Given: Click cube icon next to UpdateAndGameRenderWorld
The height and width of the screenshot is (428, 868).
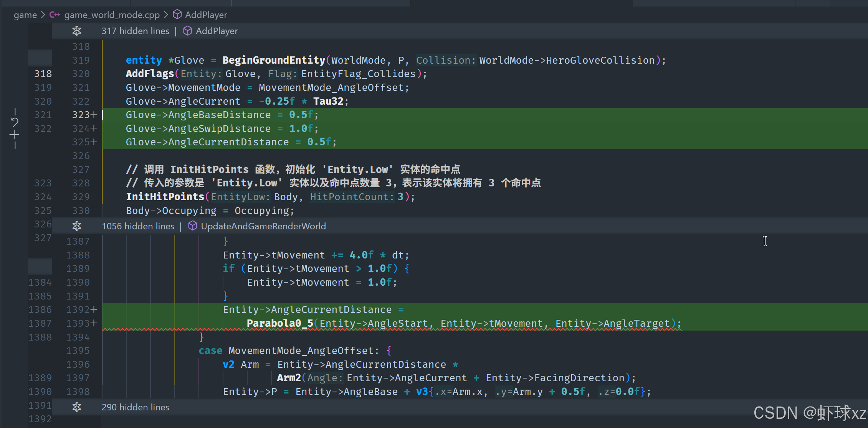Looking at the screenshot, I should (193, 226).
